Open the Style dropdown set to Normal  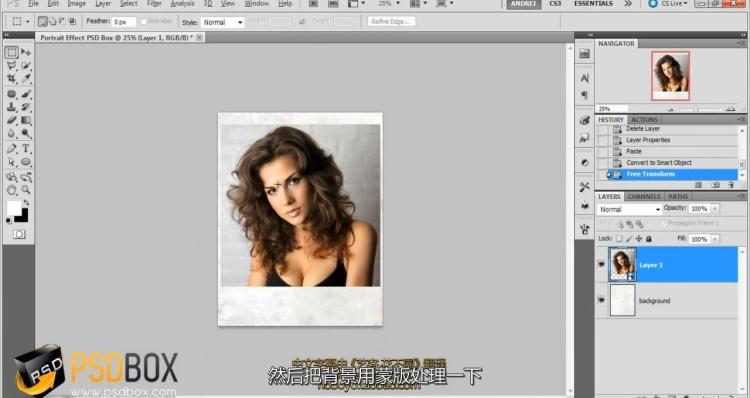point(222,22)
